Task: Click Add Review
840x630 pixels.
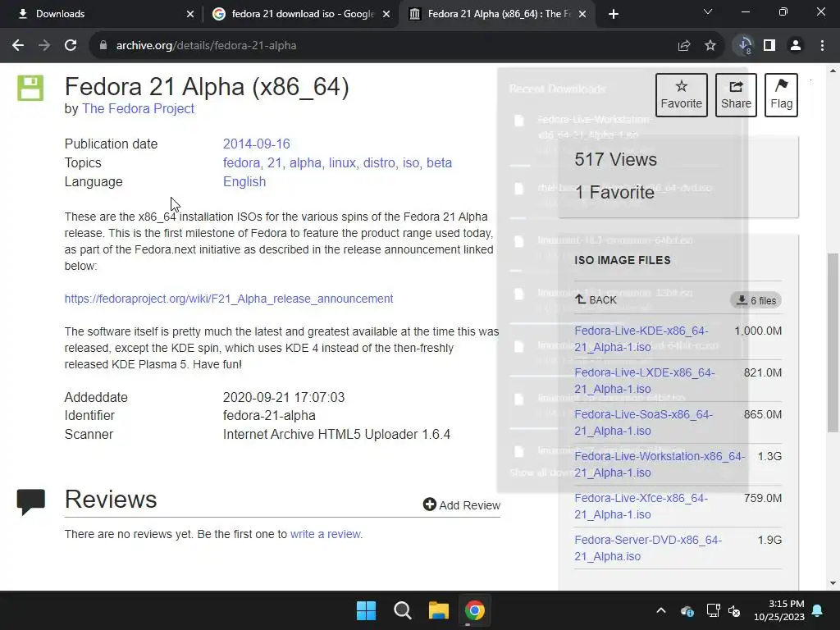Action: (462, 505)
